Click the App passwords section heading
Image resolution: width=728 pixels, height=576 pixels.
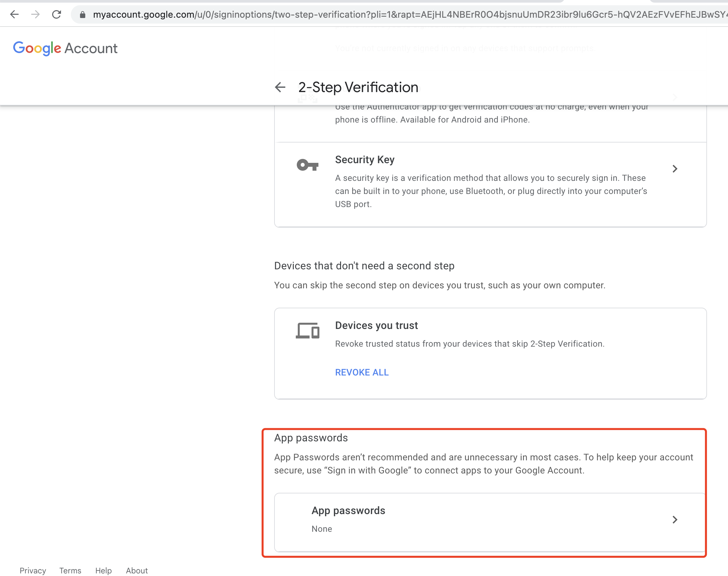click(x=311, y=438)
